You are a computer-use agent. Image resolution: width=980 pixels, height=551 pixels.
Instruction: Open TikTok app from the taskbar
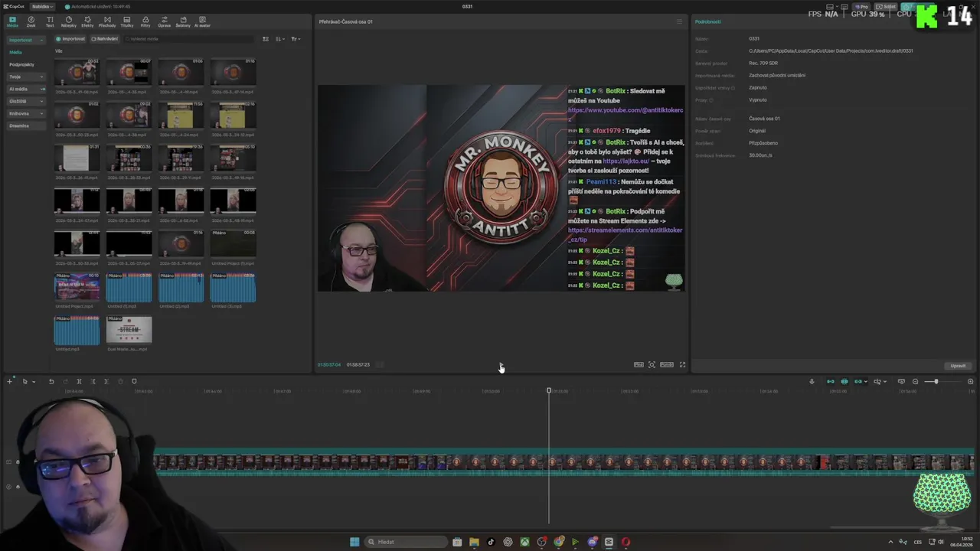click(x=491, y=542)
